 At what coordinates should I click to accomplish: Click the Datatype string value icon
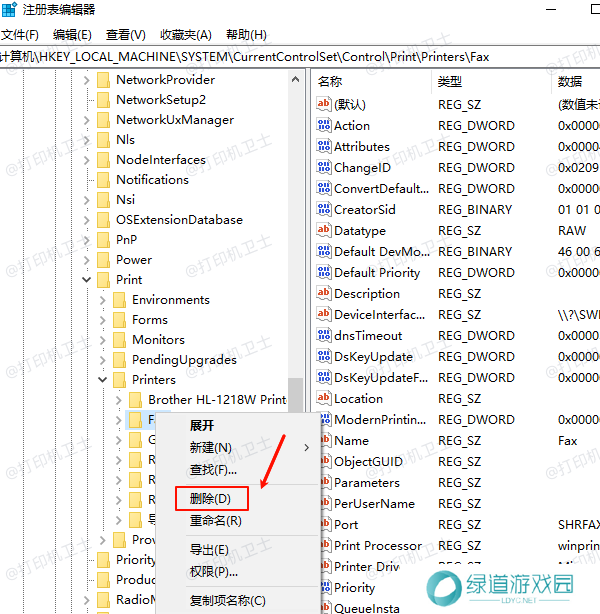[x=324, y=230]
